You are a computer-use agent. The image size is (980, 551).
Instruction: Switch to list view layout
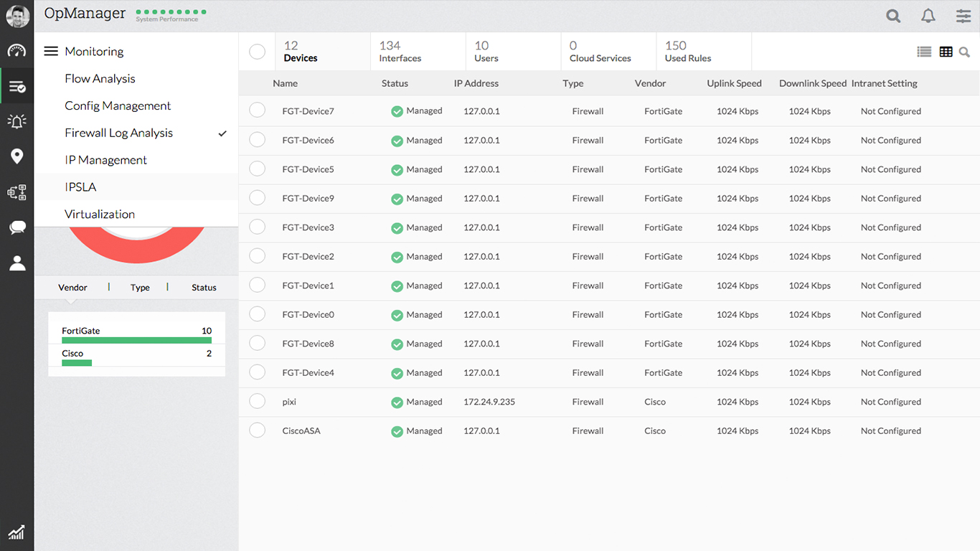click(x=924, y=52)
